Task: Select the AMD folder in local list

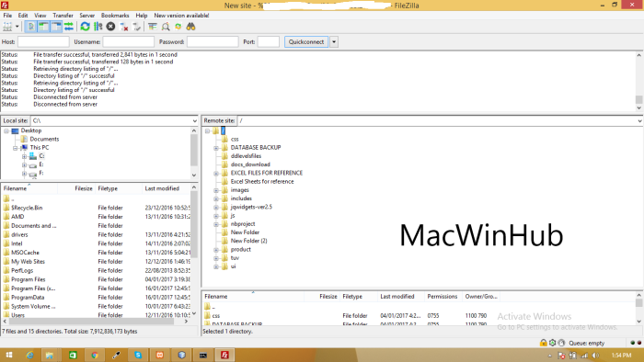Action: point(17,217)
